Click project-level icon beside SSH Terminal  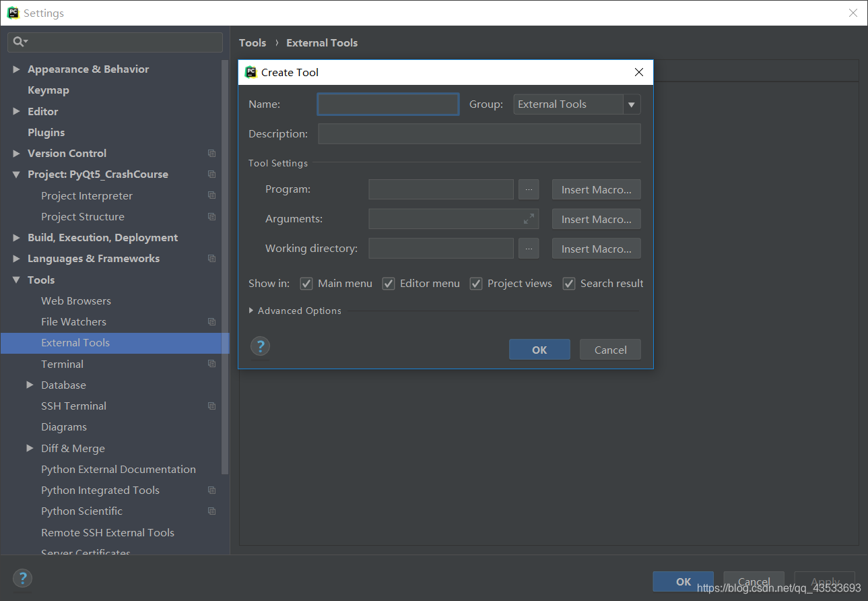pos(212,406)
